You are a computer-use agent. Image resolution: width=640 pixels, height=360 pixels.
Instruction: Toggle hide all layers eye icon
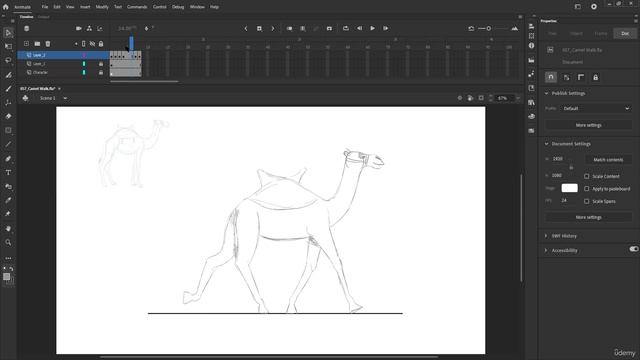coord(92,44)
